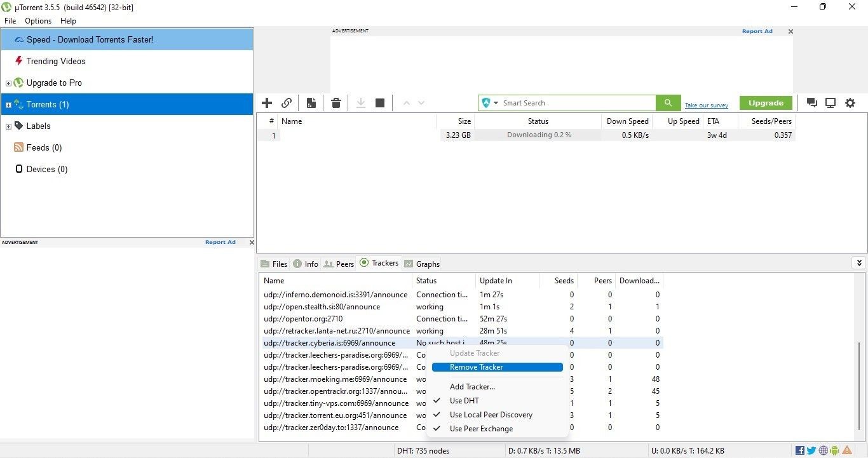Click Add Torrent from URL link icon
This screenshot has width=868, height=458.
[287, 103]
